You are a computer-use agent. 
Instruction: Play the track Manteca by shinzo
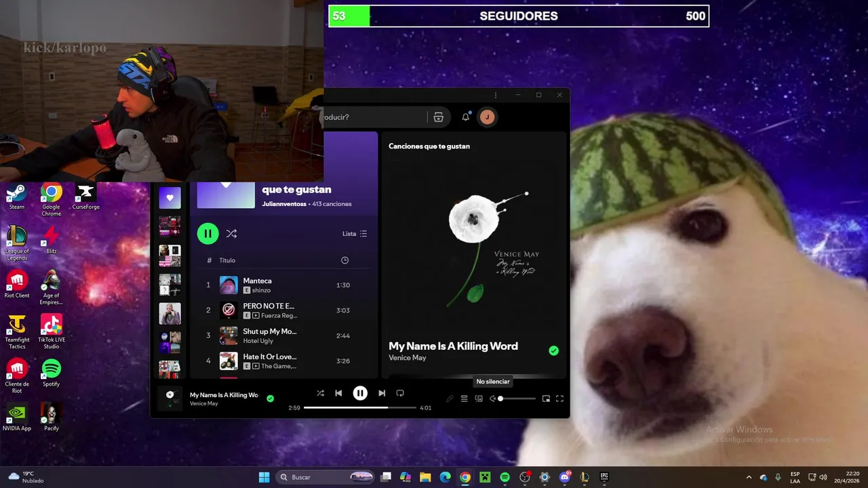pos(283,285)
